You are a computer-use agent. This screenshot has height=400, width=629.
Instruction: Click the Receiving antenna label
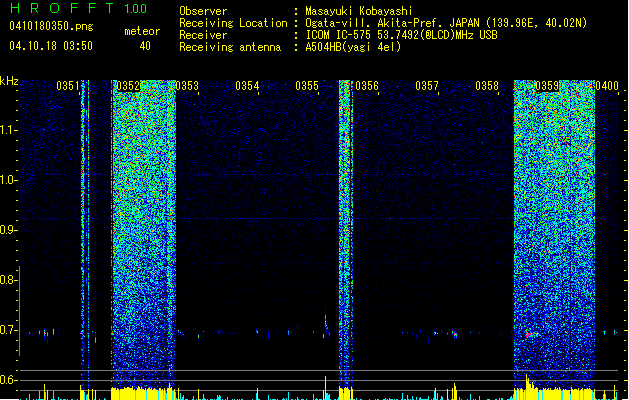[x=230, y=47]
